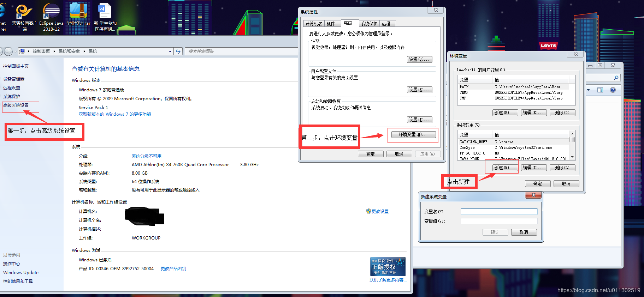The width and height of the screenshot is (644, 297).
Task: Click the 变量名 input field
Action: click(x=499, y=212)
